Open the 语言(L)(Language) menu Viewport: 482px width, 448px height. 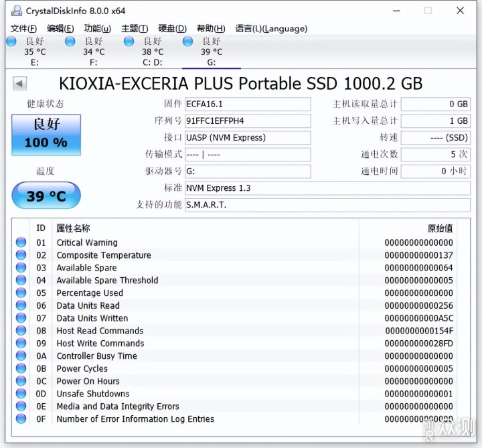[x=271, y=29]
